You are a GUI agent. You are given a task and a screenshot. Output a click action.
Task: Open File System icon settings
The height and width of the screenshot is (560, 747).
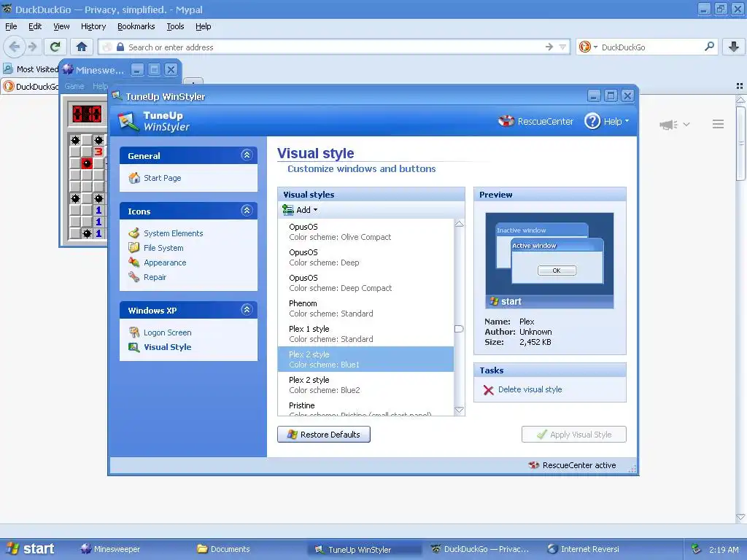click(x=156, y=248)
